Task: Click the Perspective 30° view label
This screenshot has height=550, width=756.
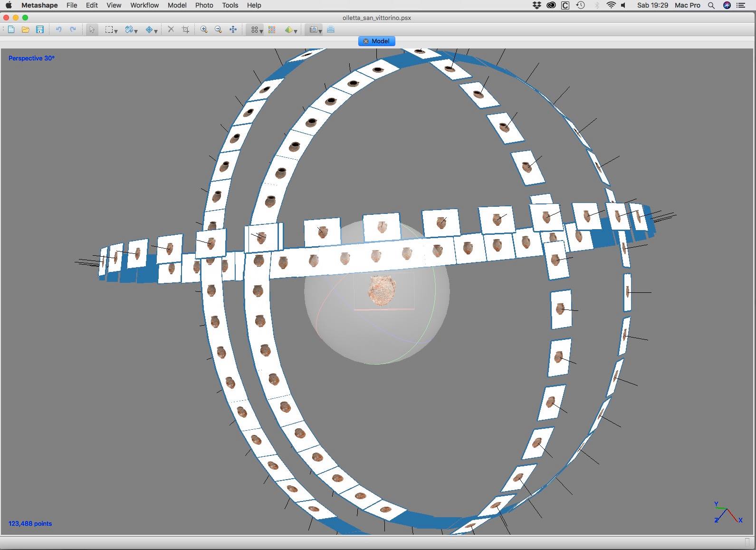Action: pos(31,58)
